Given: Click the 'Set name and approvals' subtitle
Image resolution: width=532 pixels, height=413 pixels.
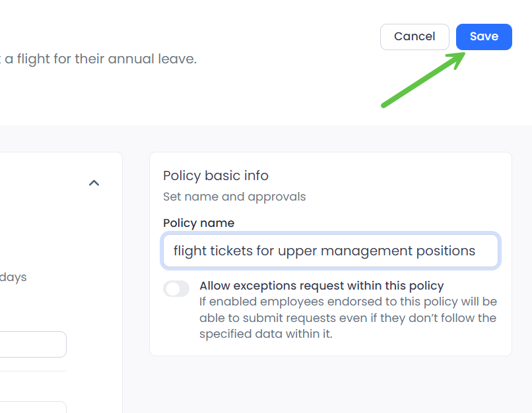Looking at the screenshot, I should click(x=234, y=197).
